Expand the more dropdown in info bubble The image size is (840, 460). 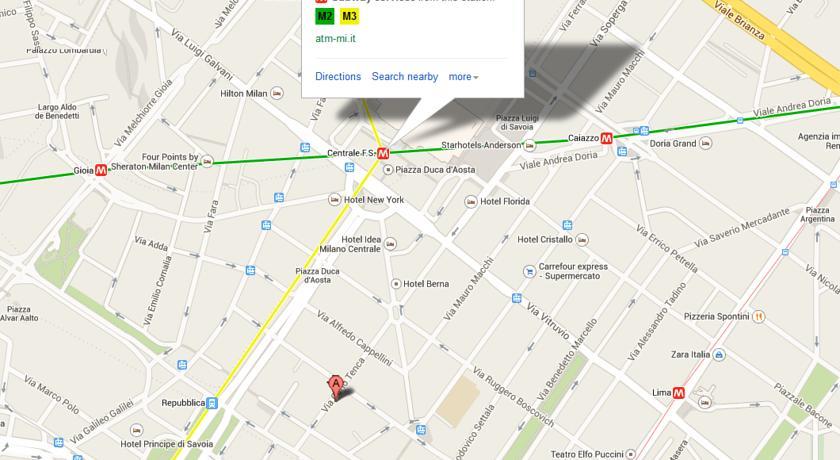(463, 77)
